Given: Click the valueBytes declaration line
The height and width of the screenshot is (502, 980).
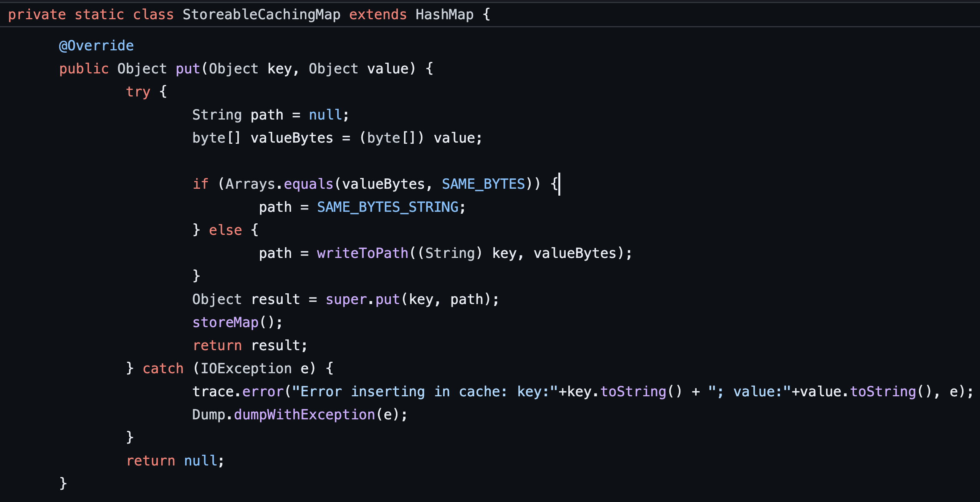Looking at the screenshot, I should click(x=337, y=138).
